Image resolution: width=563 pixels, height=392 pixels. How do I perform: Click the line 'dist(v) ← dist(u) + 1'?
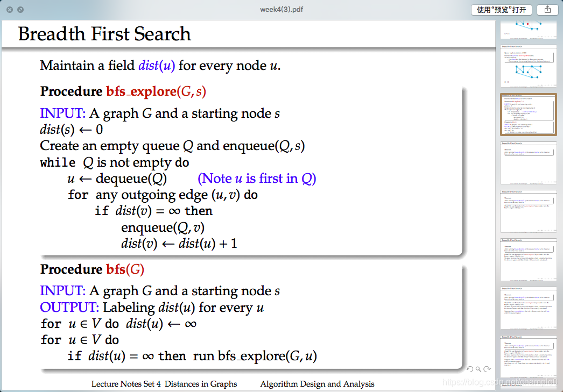coord(179,244)
